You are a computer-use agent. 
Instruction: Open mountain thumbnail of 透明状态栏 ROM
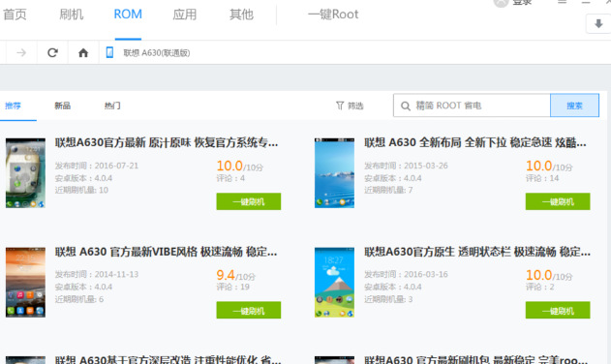coord(334,282)
